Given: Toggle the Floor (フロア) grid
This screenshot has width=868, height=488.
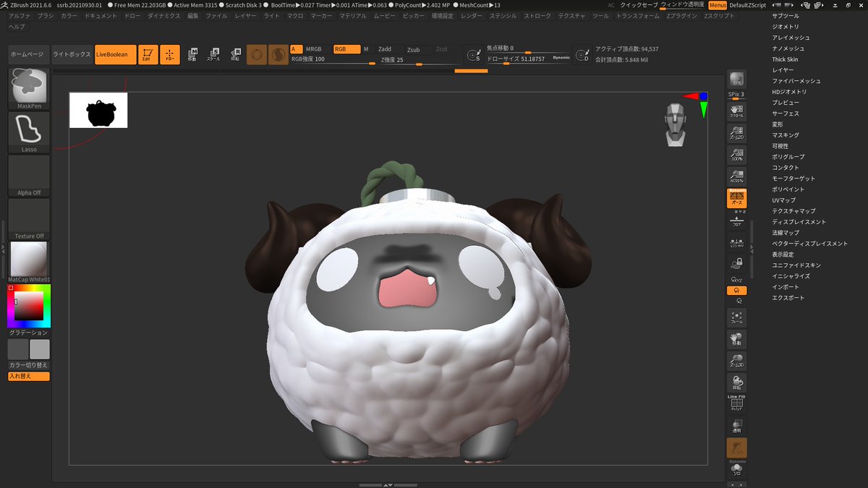Looking at the screenshot, I should click(737, 222).
